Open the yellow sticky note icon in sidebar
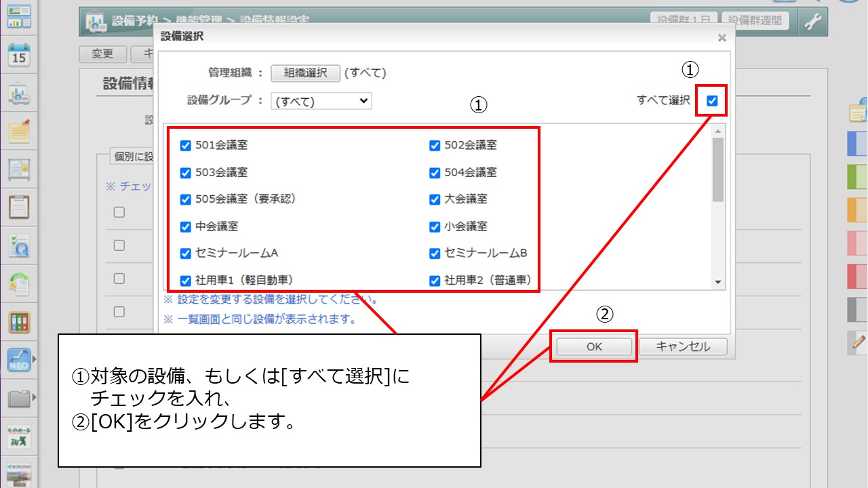The height and width of the screenshot is (488, 868). pyautogui.click(x=19, y=131)
